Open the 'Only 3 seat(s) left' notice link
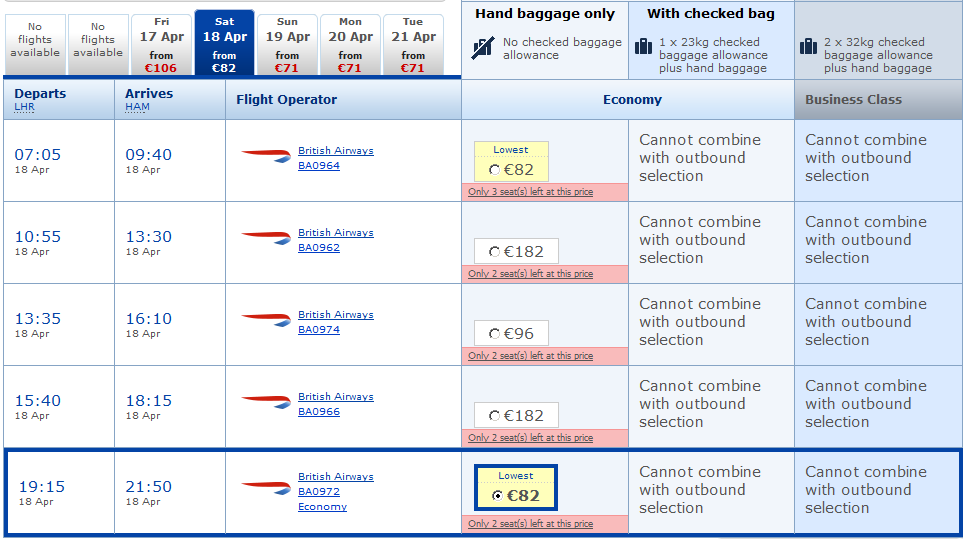Screen dimensions: 968x539 pyautogui.click(x=530, y=192)
